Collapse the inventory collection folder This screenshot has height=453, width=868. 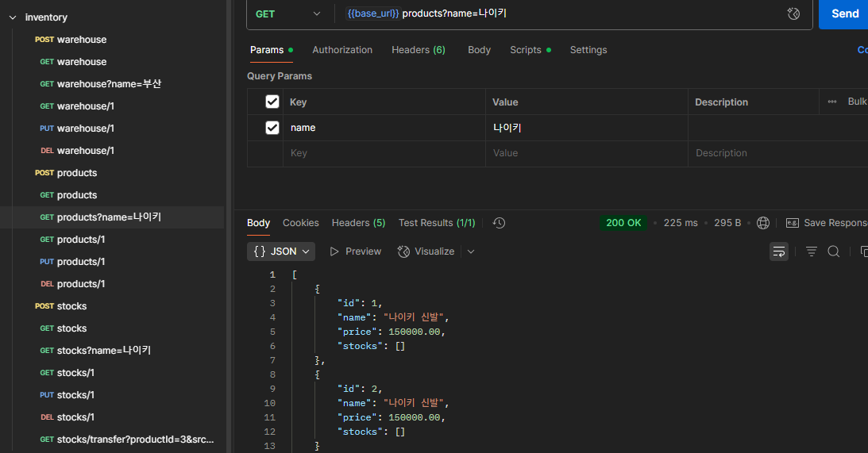[x=13, y=17]
